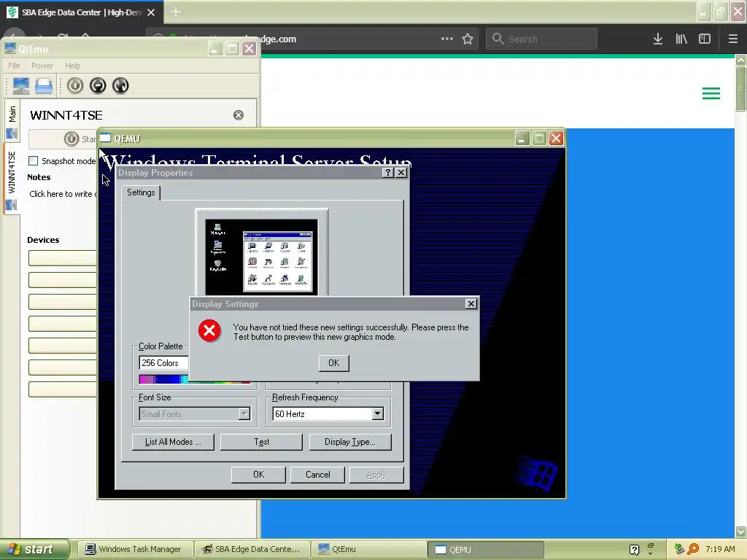Click the monitor preview thumbnail
The height and width of the screenshot is (560, 747).
[262, 256]
